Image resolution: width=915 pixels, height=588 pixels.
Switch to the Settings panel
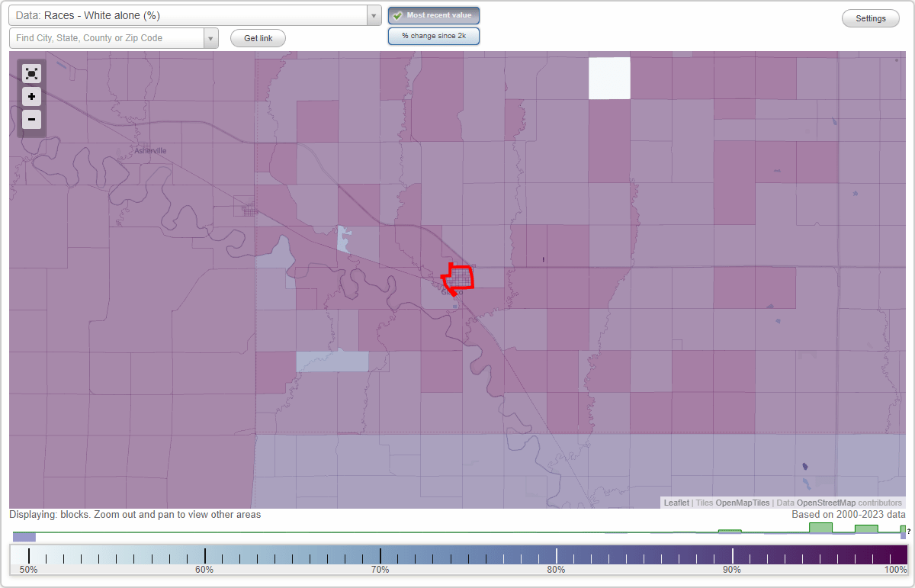click(x=870, y=18)
